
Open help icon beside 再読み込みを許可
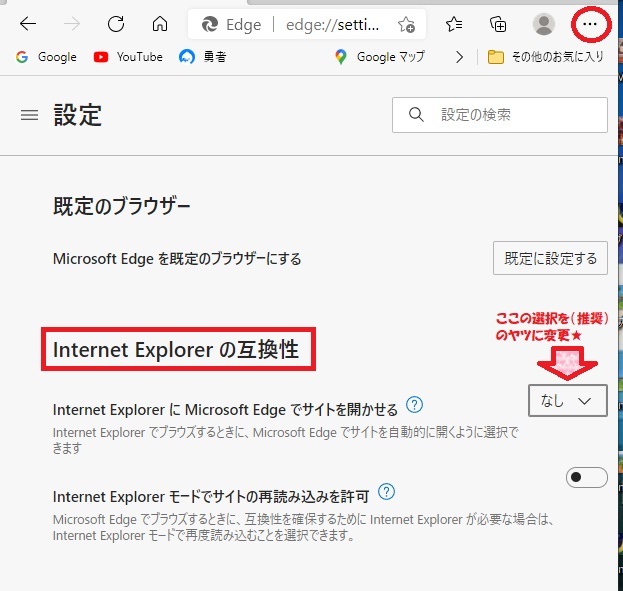tap(386, 492)
